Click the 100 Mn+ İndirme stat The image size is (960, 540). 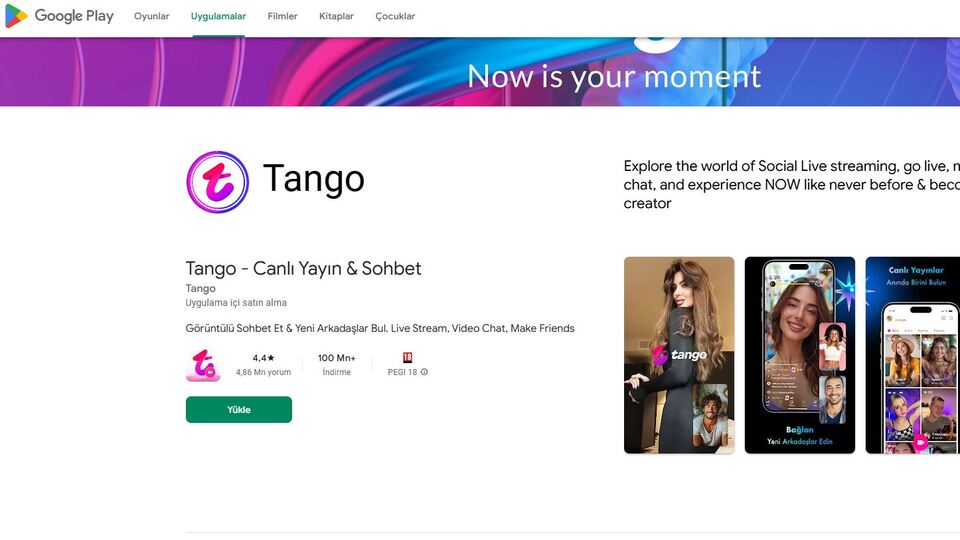pos(336,364)
